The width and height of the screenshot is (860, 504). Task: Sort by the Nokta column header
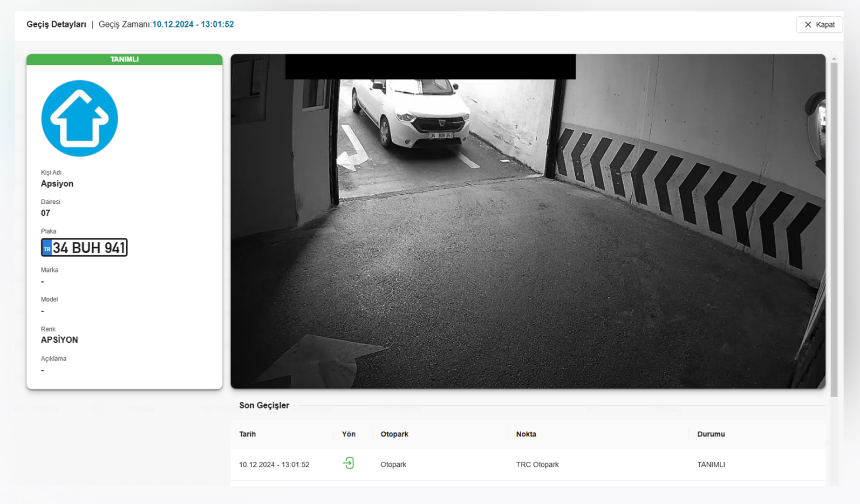[x=526, y=434]
